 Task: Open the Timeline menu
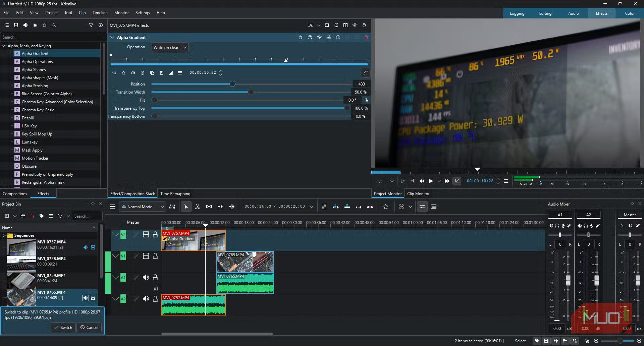[100, 13]
